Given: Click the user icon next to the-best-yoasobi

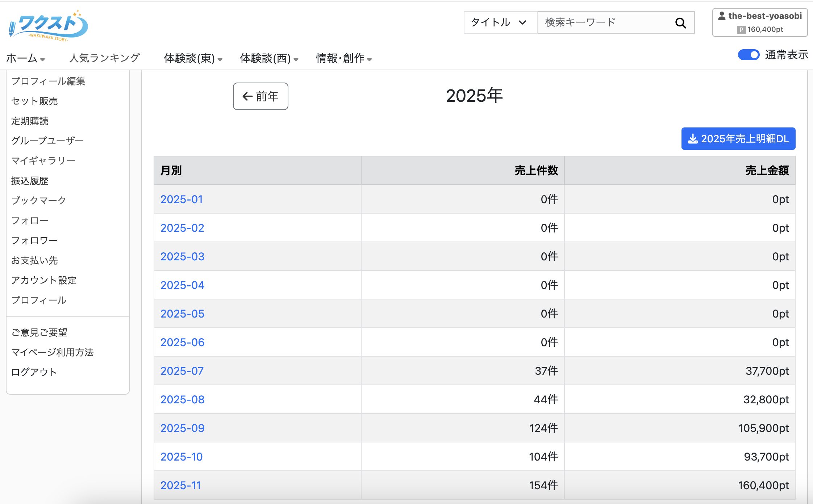Looking at the screenshot, I should point(721,15).
